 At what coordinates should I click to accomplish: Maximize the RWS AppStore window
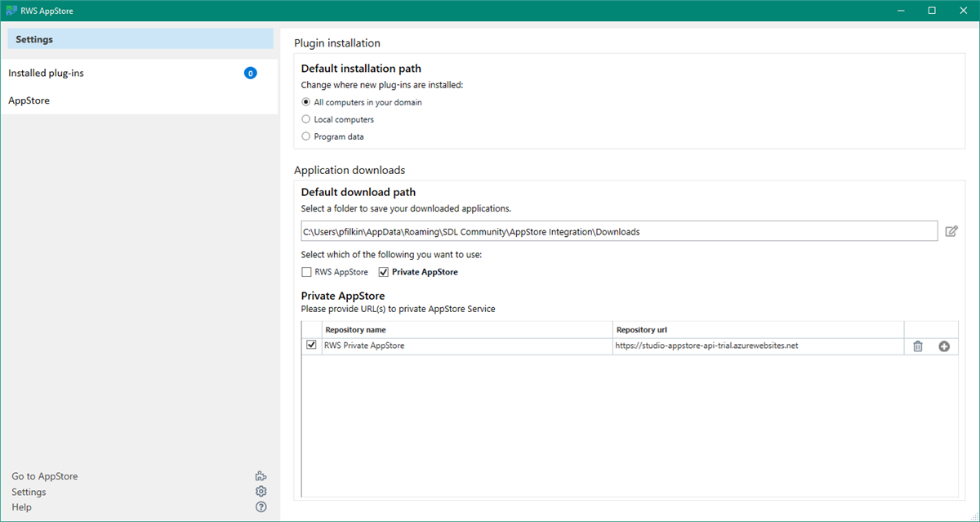(x=932, y=11)
